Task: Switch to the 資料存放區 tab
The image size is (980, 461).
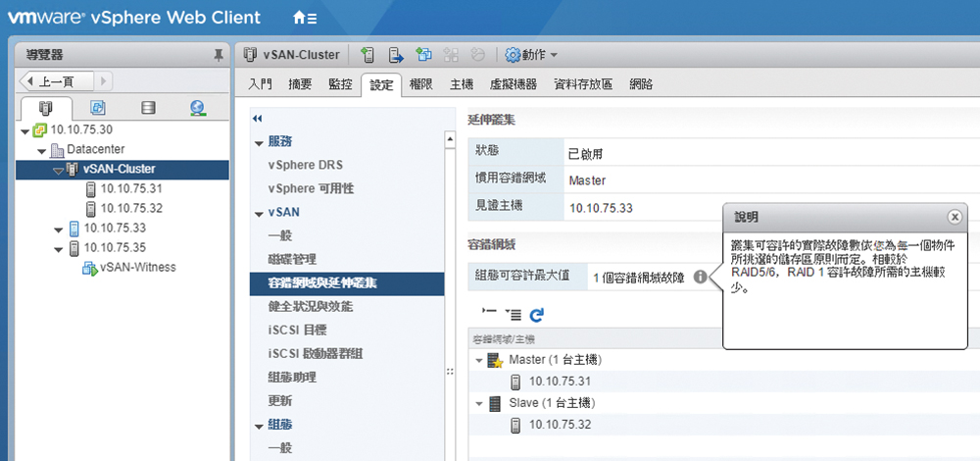Action: (x=582, y=84)
